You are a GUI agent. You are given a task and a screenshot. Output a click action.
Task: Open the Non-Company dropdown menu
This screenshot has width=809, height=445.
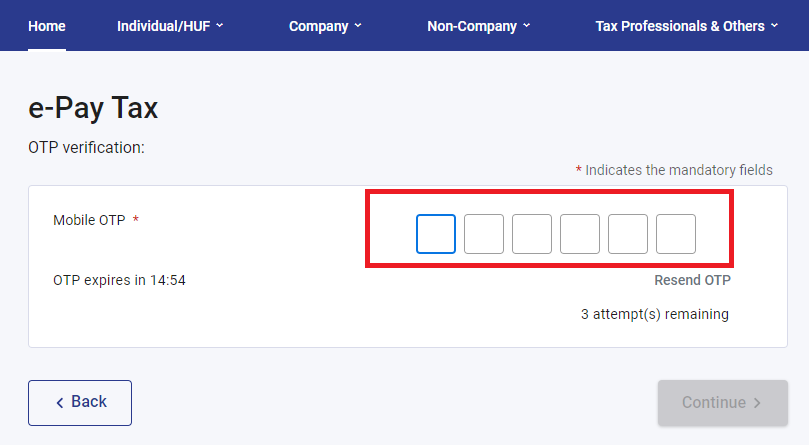[x=472, y=26]
